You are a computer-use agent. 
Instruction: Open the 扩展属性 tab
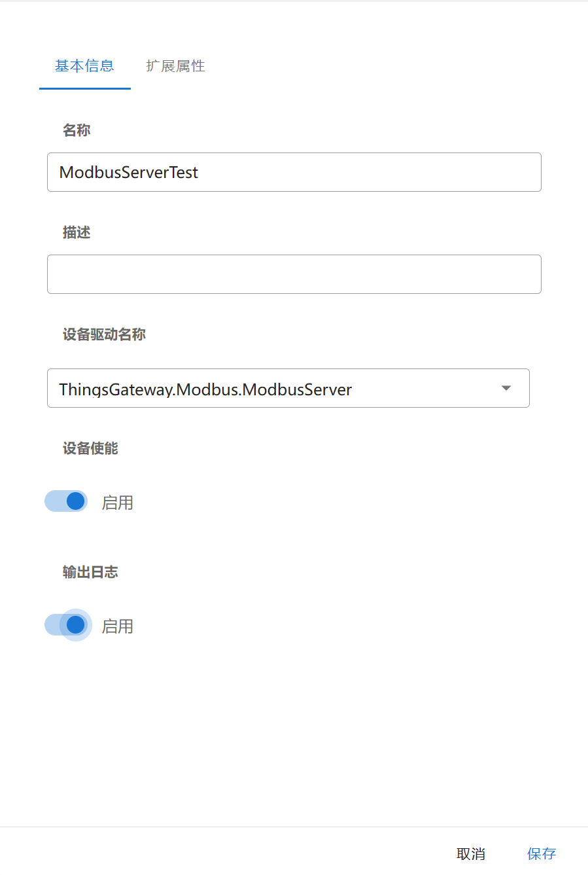click(x=175, y=66)
